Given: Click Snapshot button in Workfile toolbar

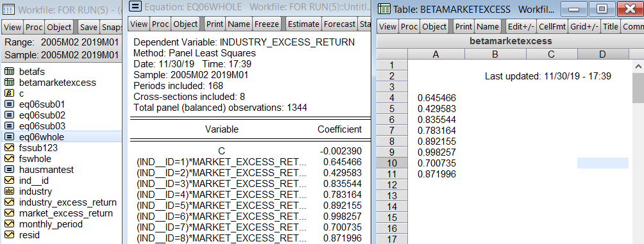Looking at the screenshot, I should pos(111,27).
